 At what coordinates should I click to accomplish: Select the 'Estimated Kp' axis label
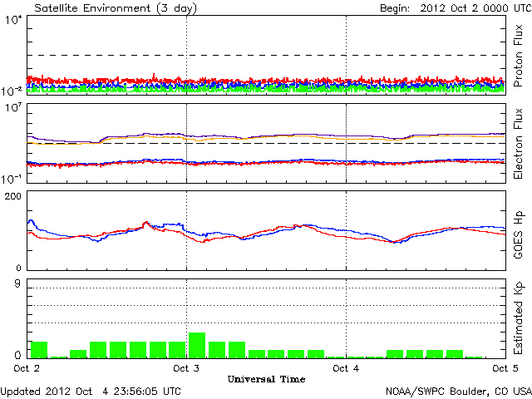click(518, 319)
